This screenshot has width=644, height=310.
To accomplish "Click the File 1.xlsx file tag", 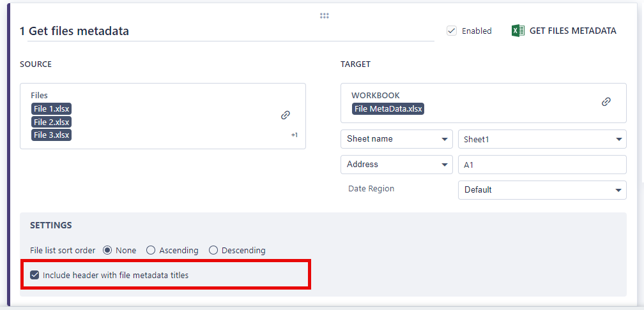I will tap(52, 109).
